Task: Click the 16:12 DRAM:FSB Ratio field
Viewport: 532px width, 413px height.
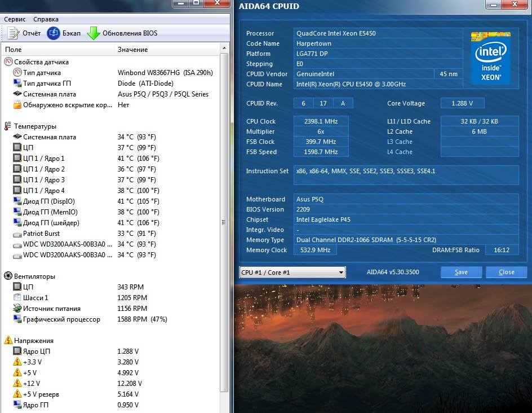Action: 502,250
